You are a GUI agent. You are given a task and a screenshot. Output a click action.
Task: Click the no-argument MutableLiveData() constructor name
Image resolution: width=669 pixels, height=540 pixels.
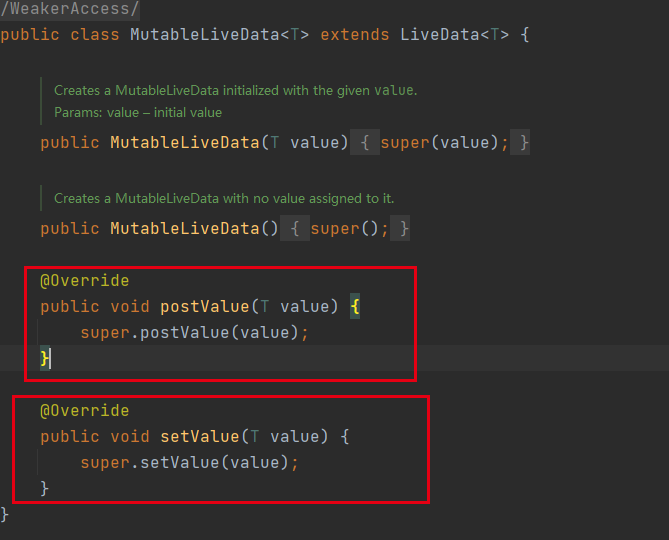pos(185,229)
